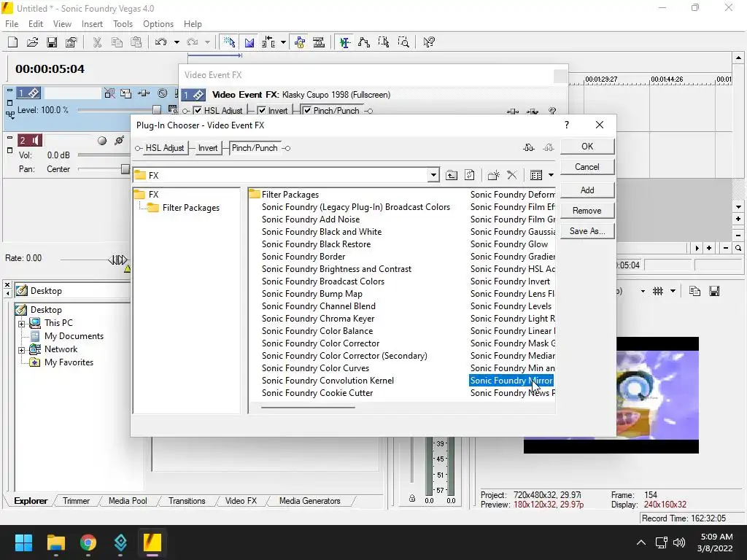Delete the selected plug-in item

point(512,175)
